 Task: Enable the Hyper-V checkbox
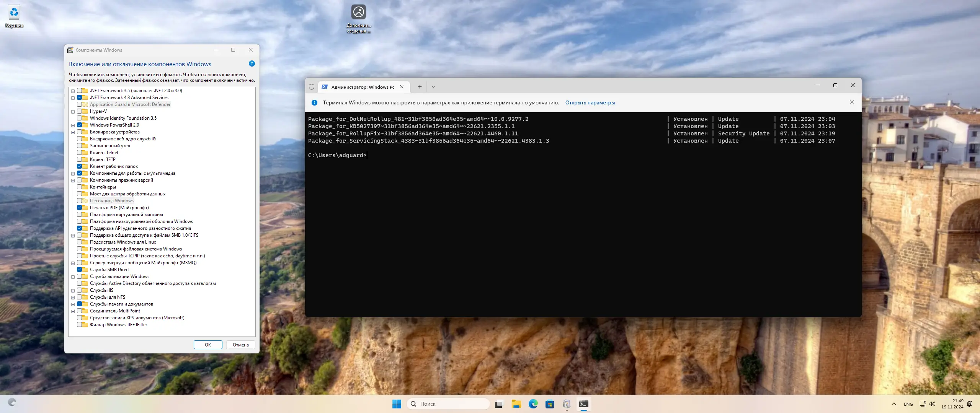80,111
